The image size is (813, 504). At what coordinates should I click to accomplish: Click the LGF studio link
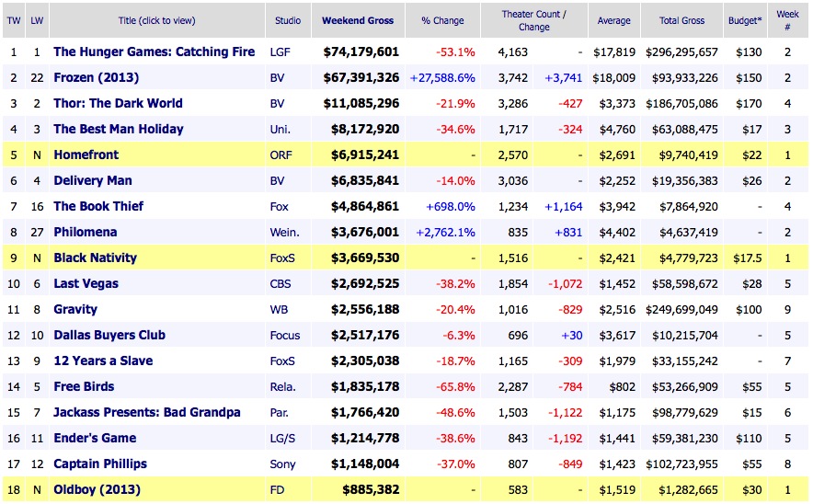pos(281,52)
